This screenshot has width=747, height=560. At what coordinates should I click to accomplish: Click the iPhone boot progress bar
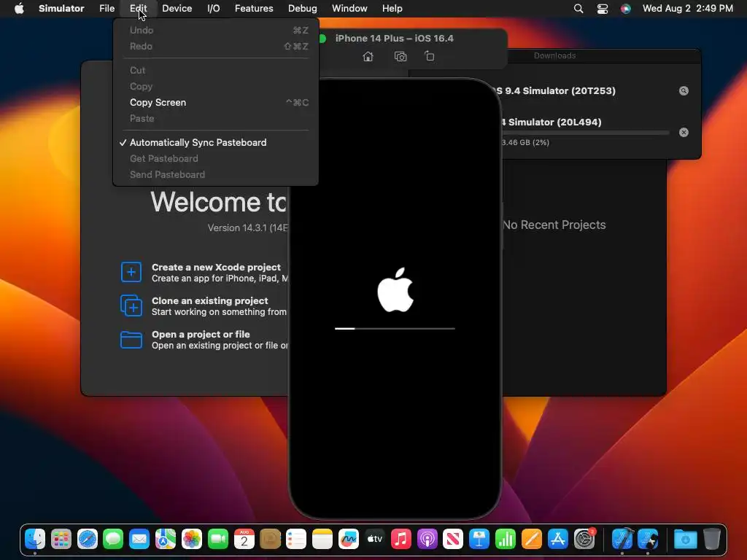(395, 328)
